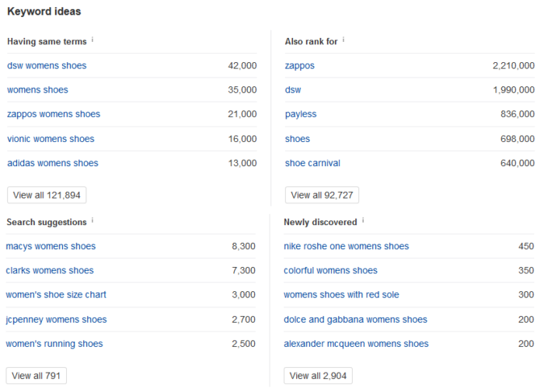
Task: Open vionic womens shoes keyword
Action: click(51, 139)
